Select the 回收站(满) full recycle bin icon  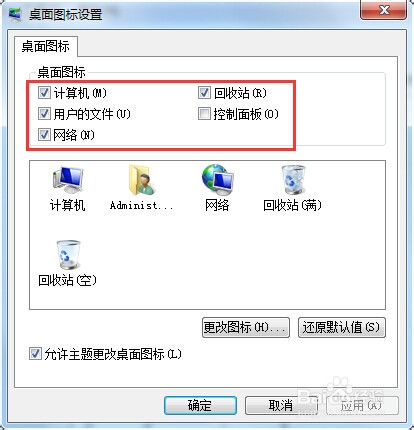pos(292,180)
